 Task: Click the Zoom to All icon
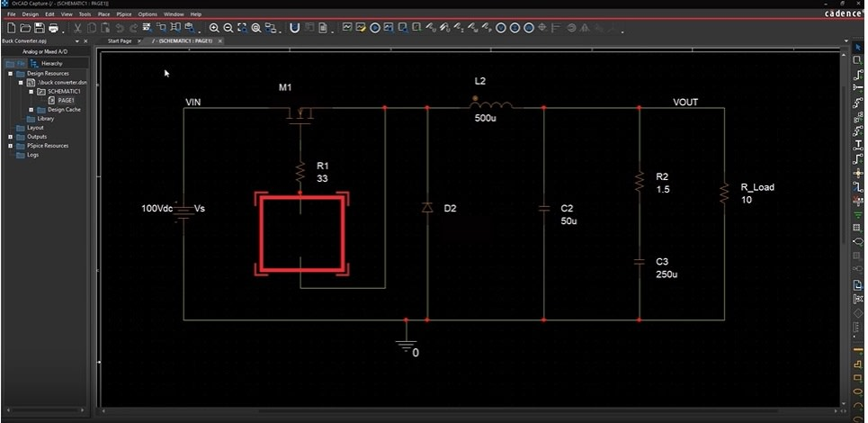coord(256,28)
